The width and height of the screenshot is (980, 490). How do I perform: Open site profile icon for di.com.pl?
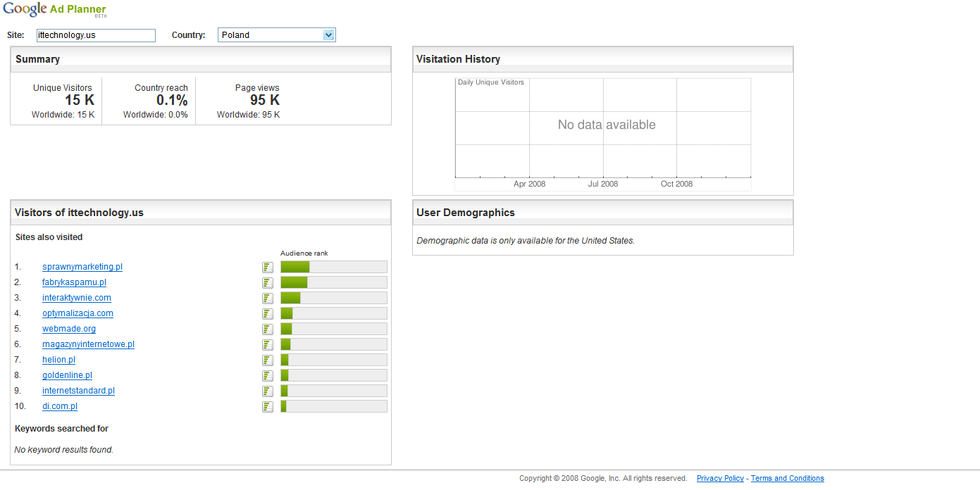pyautogui.click(x=268, y=406)
